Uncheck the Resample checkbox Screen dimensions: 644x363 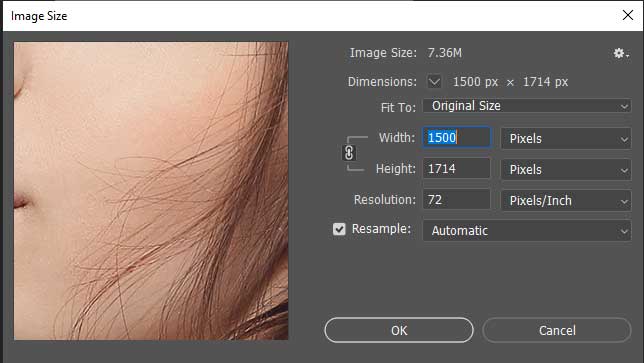coord(339,229)
